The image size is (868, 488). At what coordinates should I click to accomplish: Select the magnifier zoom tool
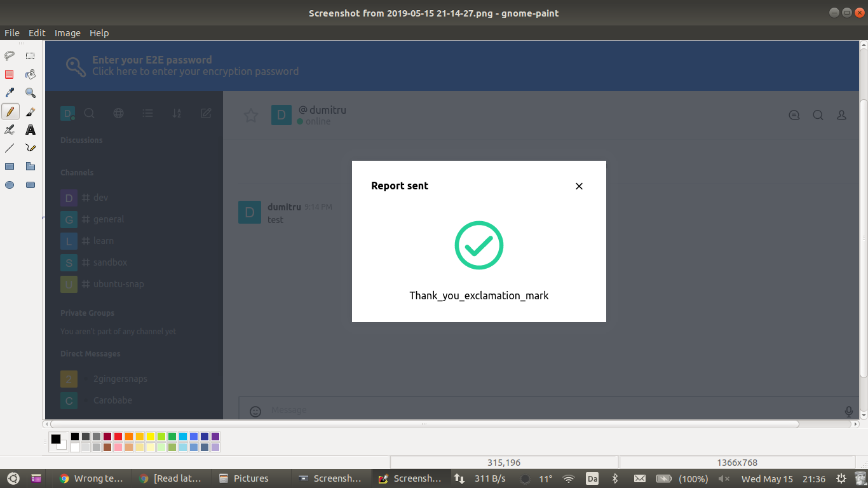[x=30, y=93]
